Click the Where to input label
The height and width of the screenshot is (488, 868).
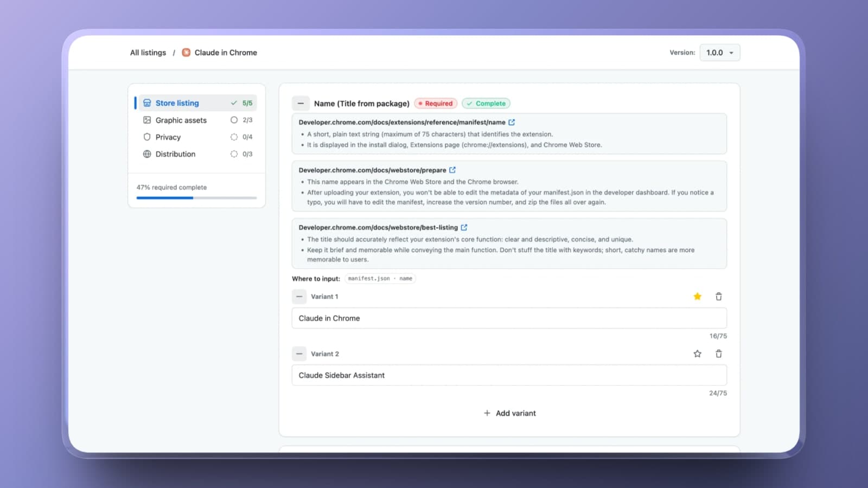coord(316,279)
